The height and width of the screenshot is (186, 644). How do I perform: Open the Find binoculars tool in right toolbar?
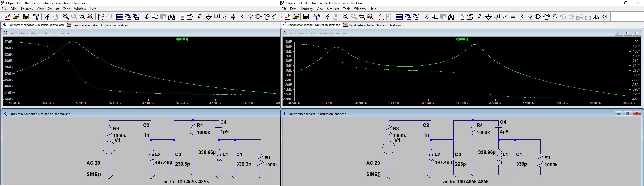point(451,17)
